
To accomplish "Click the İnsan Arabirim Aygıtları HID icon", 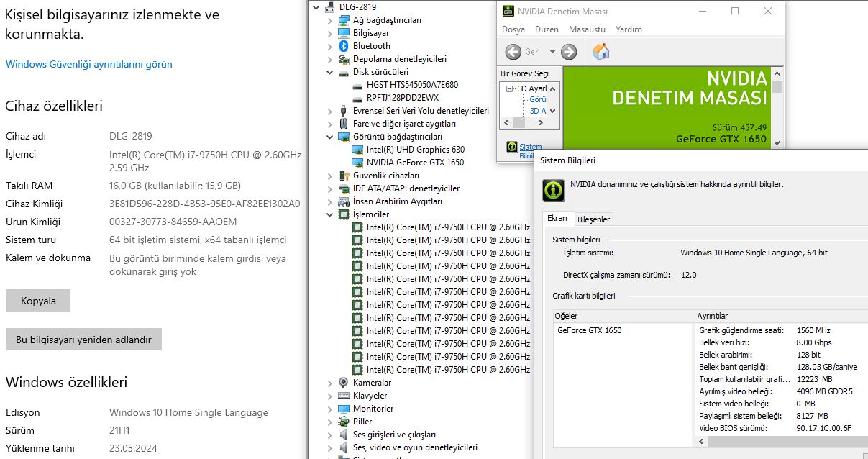I will point(344,201).
